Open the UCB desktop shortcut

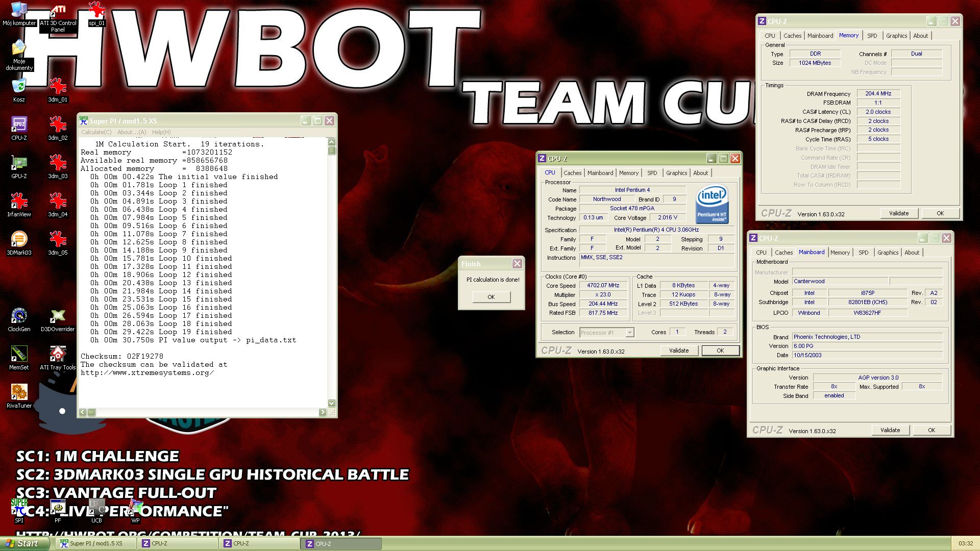tap(96, 511)
